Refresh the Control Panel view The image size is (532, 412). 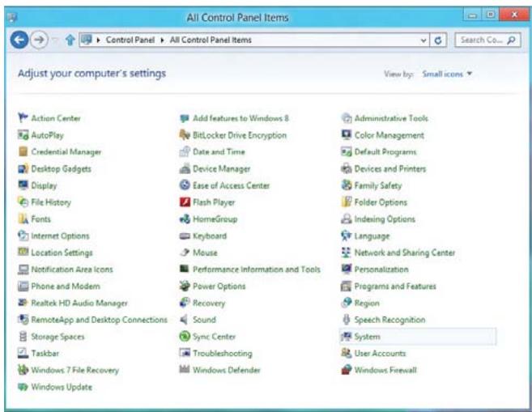point(438,40)
